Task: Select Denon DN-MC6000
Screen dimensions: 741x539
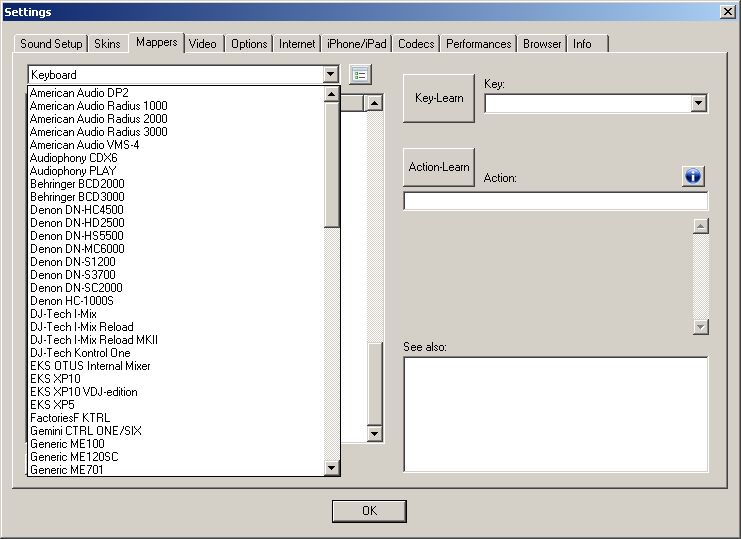Action: [x=176, y=249]
